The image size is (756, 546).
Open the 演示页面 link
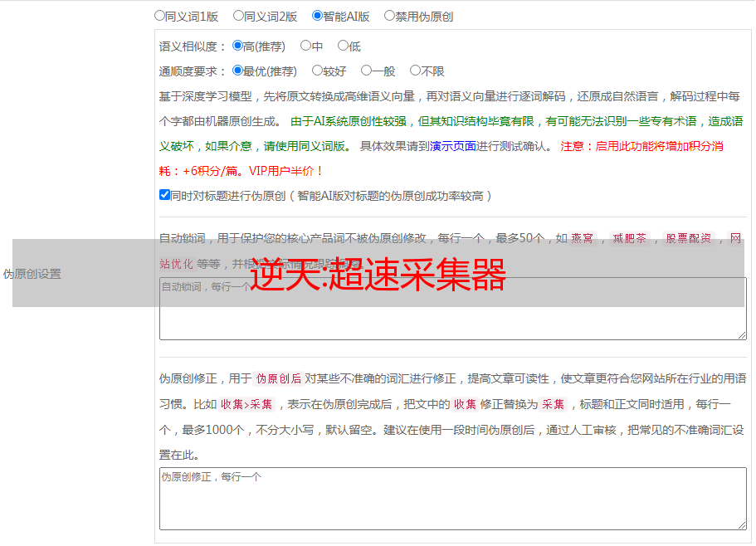tap(452, 146)
